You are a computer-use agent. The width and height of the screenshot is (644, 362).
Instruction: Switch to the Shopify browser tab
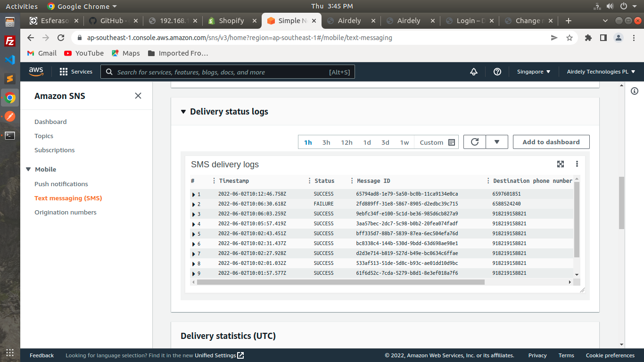tap(231, 21)
